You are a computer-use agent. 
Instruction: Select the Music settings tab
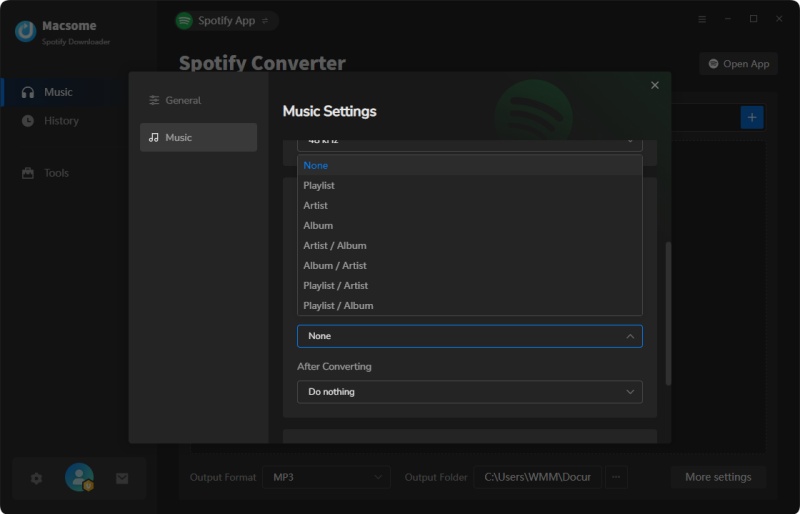point(198,137)
